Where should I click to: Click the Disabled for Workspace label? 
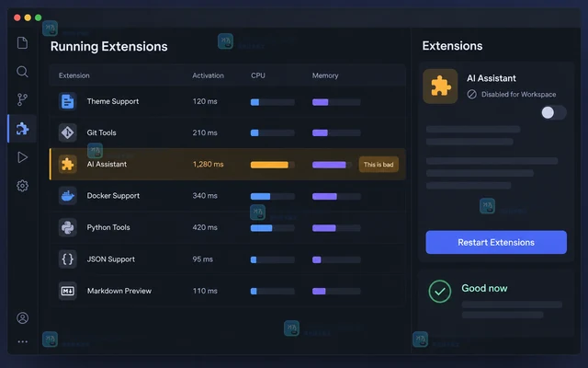[x=518, y=94]
